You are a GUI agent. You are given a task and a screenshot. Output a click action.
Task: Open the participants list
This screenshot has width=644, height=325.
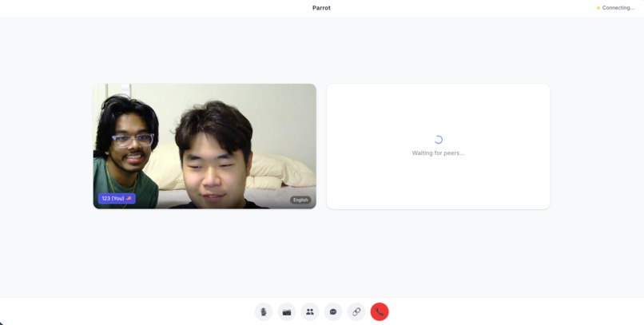[x=310, y=312]
